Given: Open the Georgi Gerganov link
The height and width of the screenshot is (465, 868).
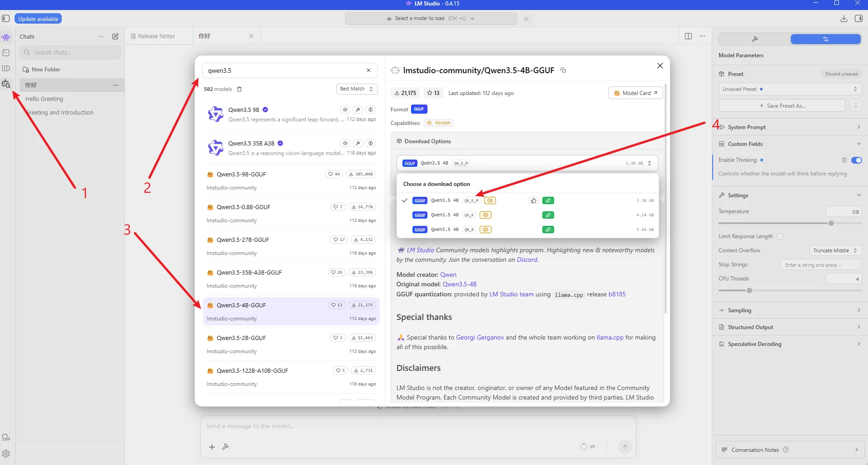Looking at the screenshot, I should coord(480,337).
